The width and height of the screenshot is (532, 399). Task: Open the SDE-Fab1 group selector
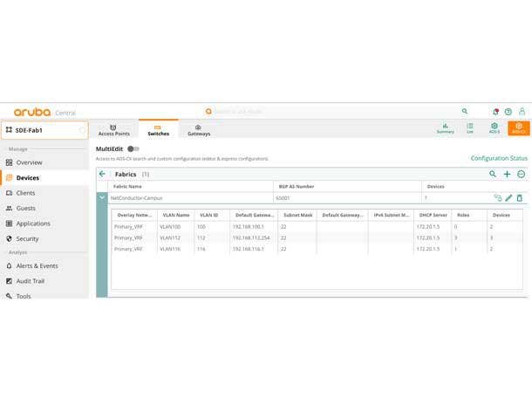(x=45, y=130)
